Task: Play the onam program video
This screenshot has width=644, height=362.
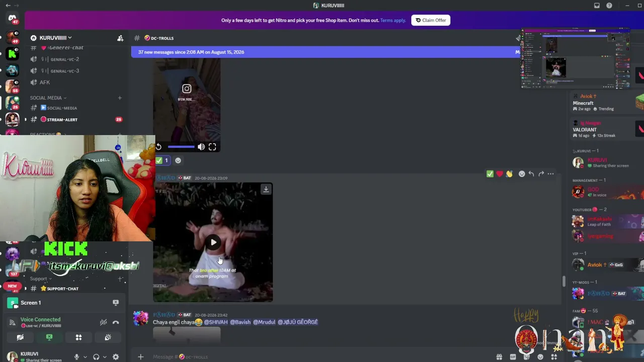Action: click(213, 242)
